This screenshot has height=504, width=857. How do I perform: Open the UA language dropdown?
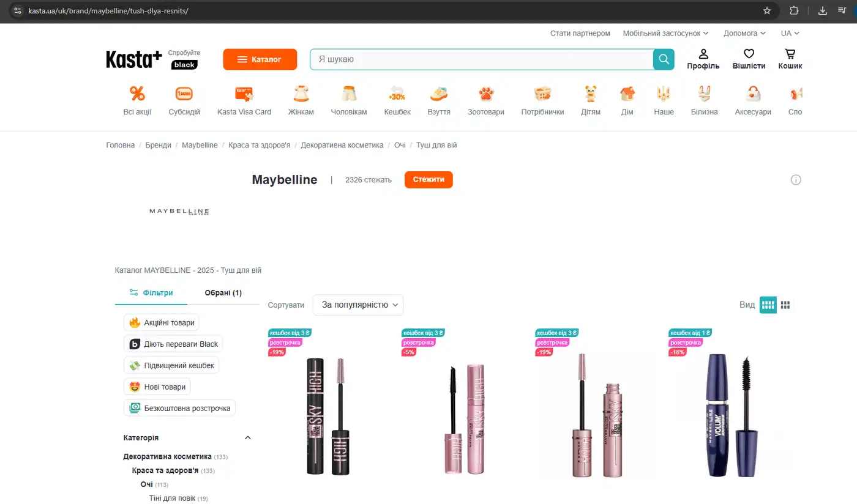click(790, 33)
